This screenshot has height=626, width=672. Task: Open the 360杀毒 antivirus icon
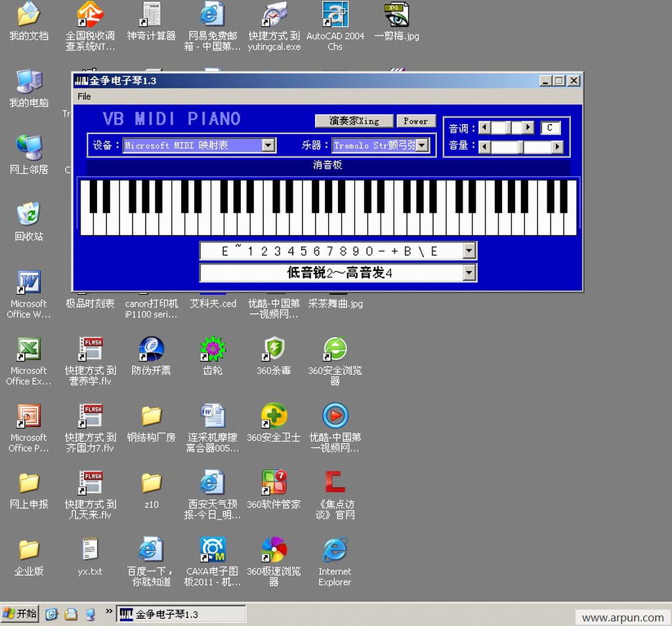pyautogui.click(x=274, y=349)
